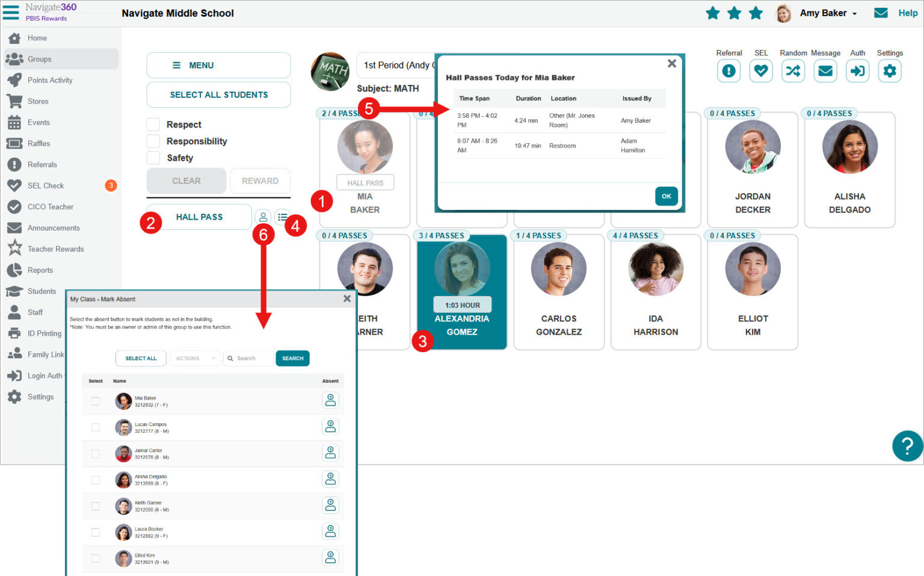Open the Mark Absent person icon near Hall Pass
This screenshot has width=924, height=576.
click(262, 217)
